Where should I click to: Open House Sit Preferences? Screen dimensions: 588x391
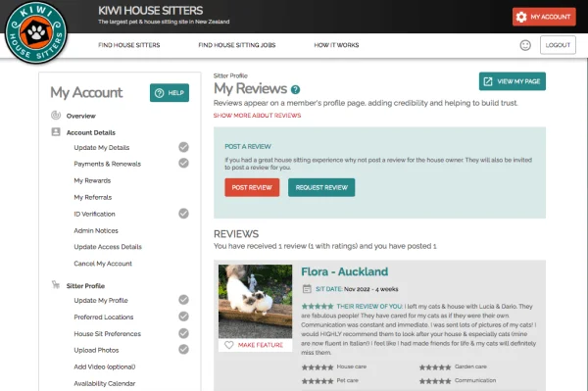[x=107, y=333]
